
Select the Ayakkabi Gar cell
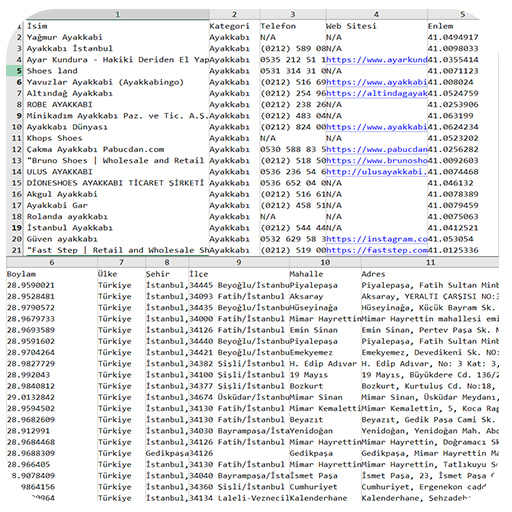[117, 205]
